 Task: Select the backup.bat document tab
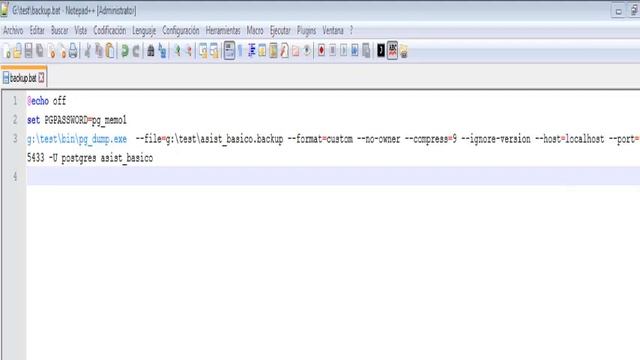click(x=23, y=78)
